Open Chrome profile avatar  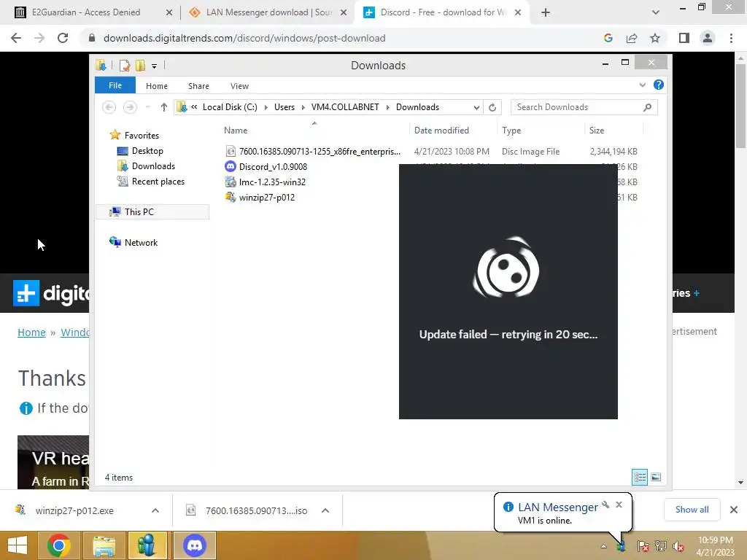(x=708, y=38)
